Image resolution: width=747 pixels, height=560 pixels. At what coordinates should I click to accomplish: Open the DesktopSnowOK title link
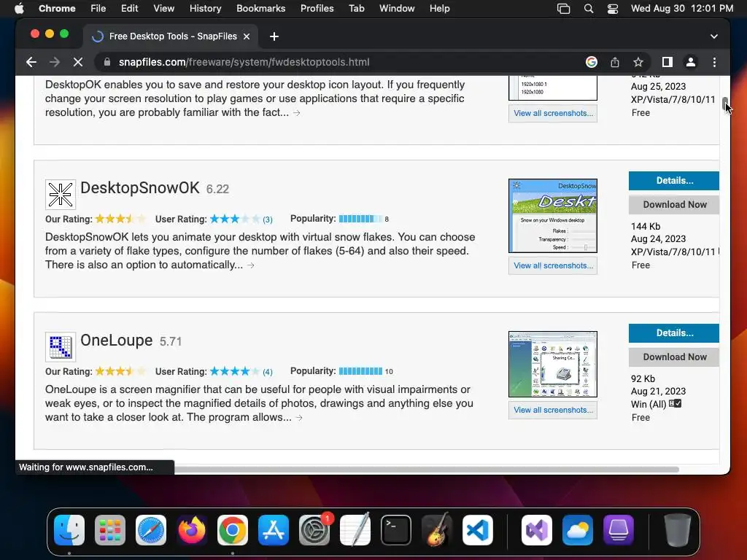click(x=140, y=187)
